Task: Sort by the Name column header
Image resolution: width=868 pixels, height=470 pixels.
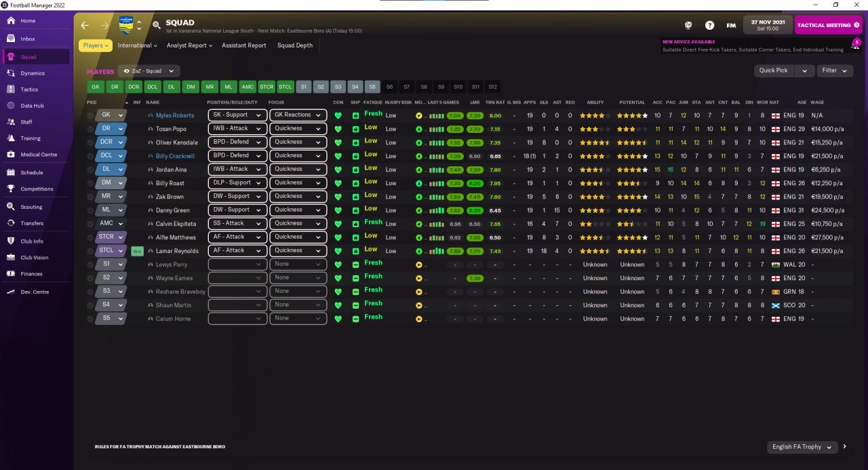Action: tap(153, 102)
